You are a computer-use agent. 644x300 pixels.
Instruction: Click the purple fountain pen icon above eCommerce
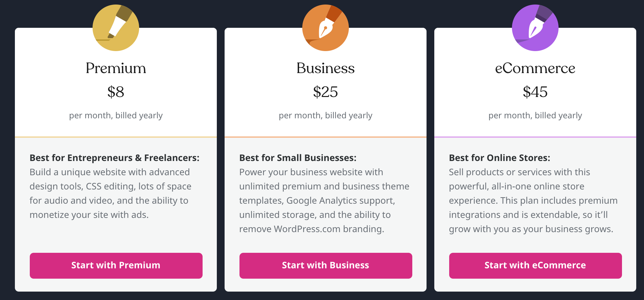[x=535, y=27]
